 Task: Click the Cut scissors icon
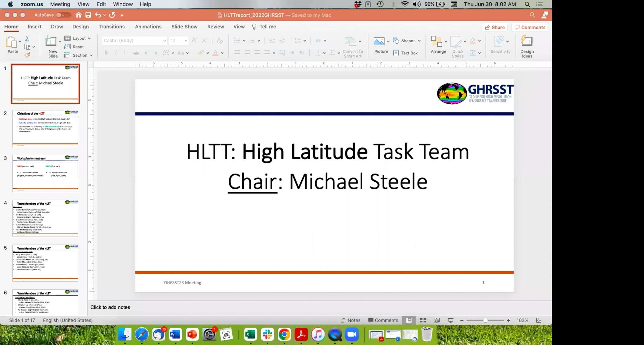(27, 38)
